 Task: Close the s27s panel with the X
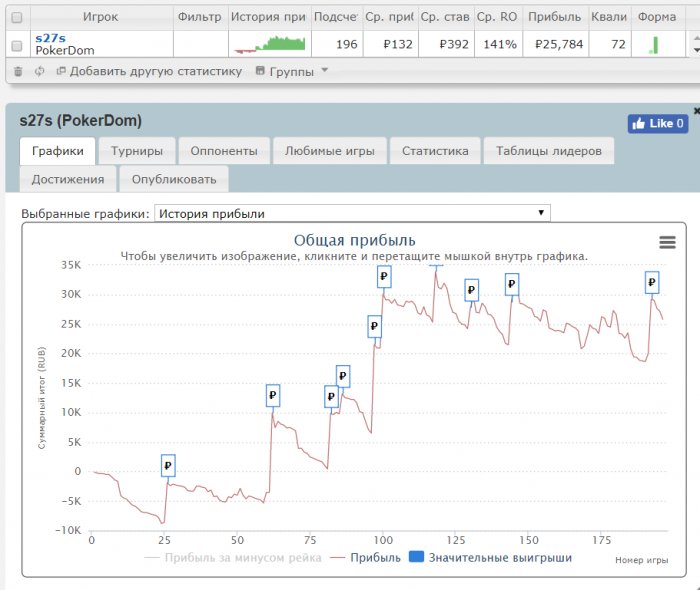pyautogui.click(x=696, y=111)
